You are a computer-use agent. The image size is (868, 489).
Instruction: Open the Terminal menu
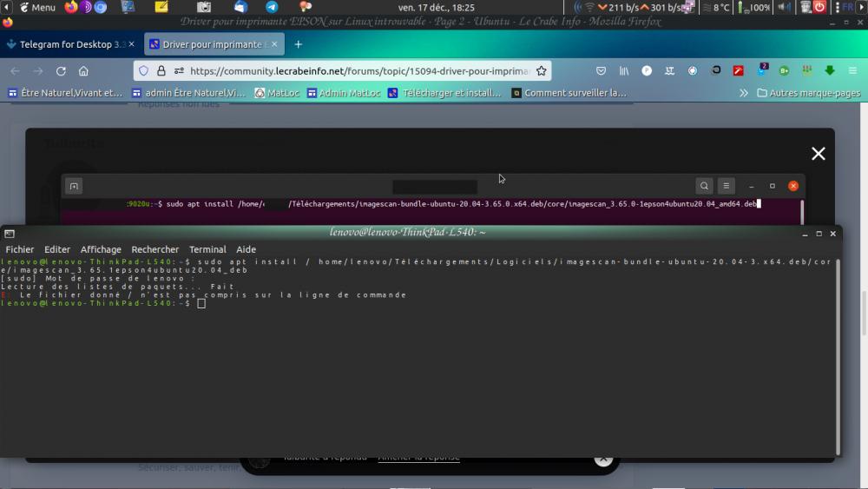(207, 249)
